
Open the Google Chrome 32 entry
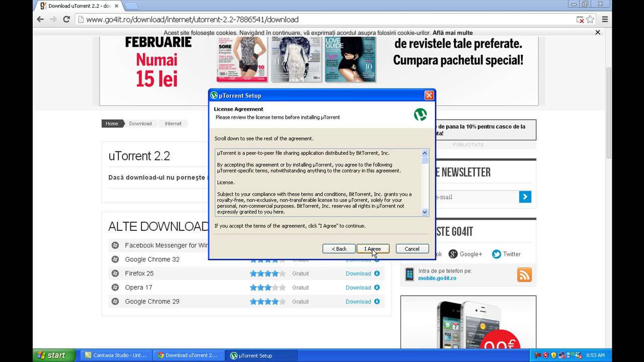[x=152, y=259]
